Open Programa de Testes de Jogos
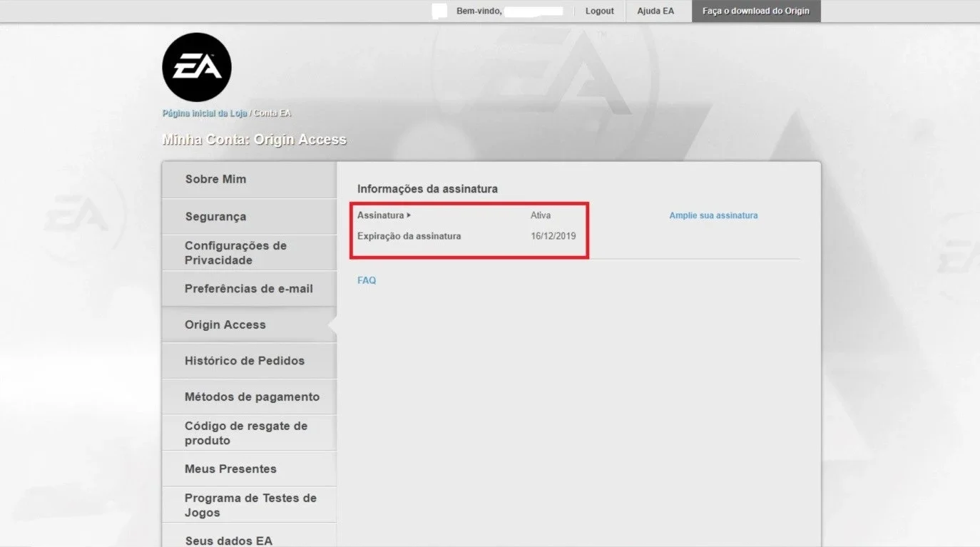Image resolution: width=980 pixels, height=547 pixels. pyautogui.click(x=249, y=505)
